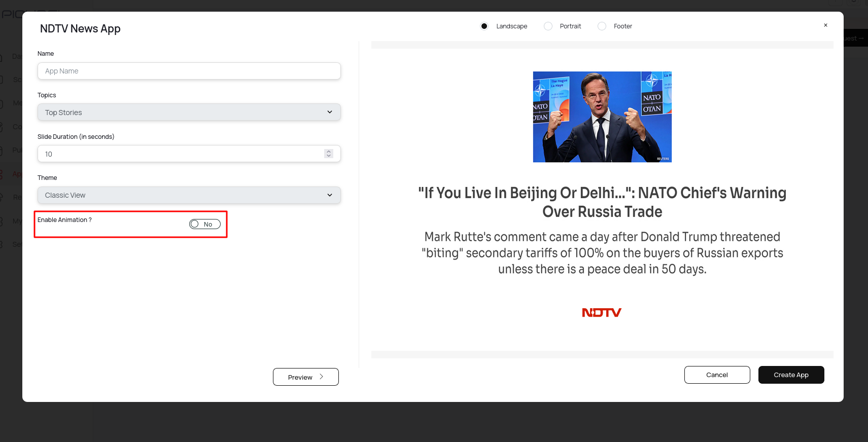Select the Landscape orientation radio button
Image resolution: width=868 pixels, height=442 pixels.
tap(484, 26)
